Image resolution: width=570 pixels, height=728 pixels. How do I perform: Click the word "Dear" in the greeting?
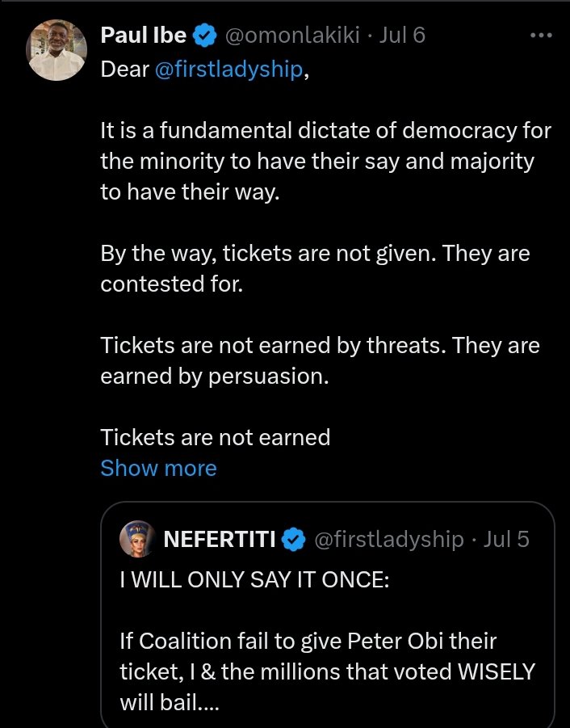tap(125, 69)
